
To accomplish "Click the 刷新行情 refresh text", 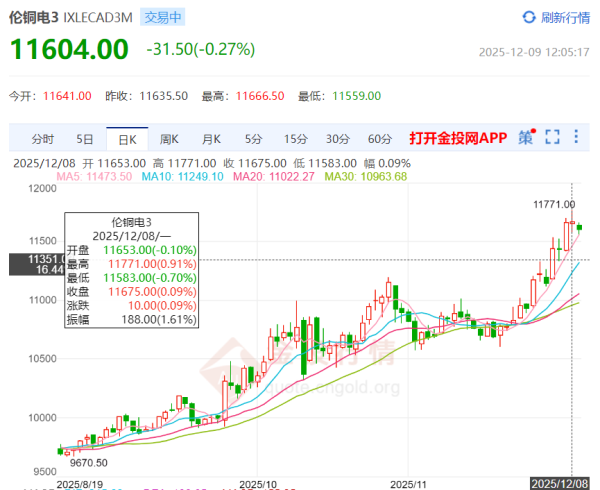I will [x=565, y=18].
